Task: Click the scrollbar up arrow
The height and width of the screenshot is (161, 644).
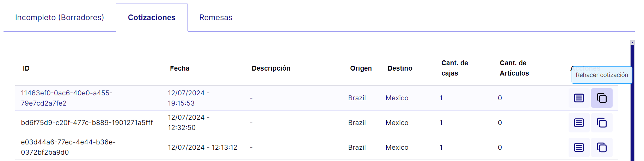Action: pos(632,42)
